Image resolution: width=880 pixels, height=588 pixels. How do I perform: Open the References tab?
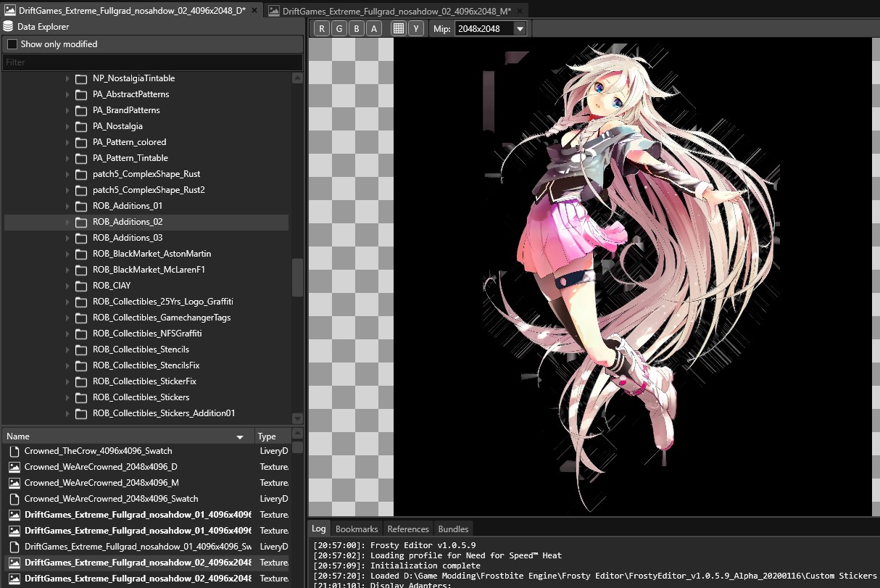pos(408,529)
